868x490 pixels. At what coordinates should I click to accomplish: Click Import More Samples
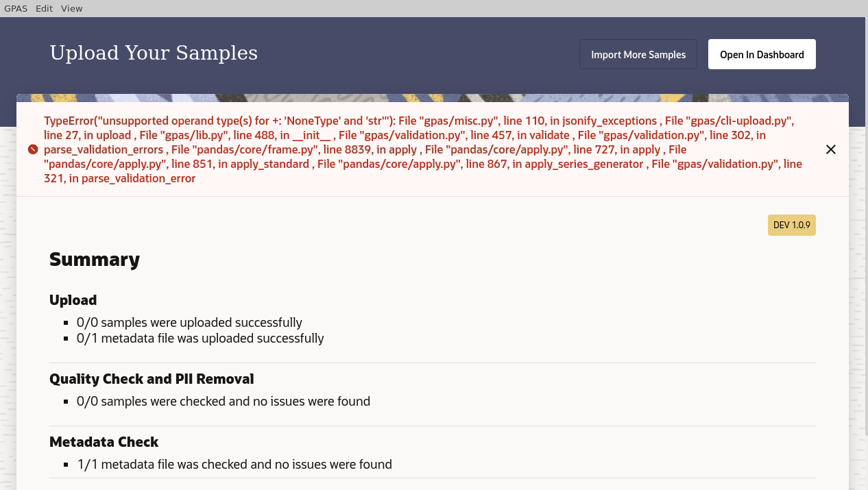pyautogui.click(x=638, y=54)
